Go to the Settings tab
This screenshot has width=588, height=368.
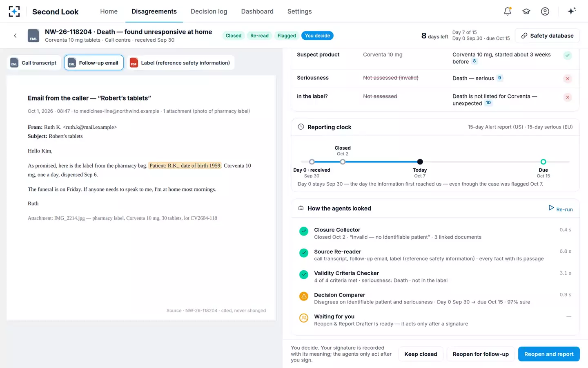pyautogui.click(x=300, y=11)
